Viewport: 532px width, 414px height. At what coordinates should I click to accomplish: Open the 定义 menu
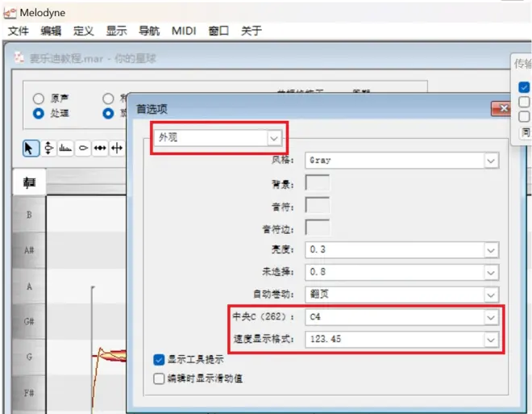coord(84,31)
